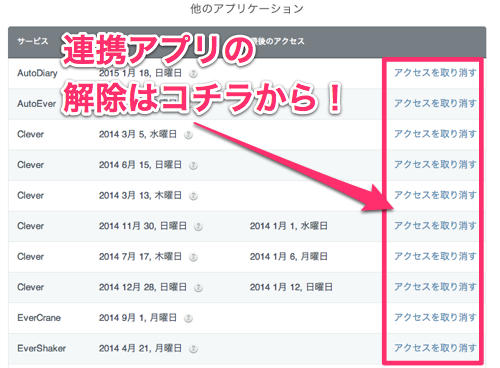Screen dimensions: 500x368
Task: Click the round icon beside 2014 3月 5, 水曜日
Action: pos(188,135)
